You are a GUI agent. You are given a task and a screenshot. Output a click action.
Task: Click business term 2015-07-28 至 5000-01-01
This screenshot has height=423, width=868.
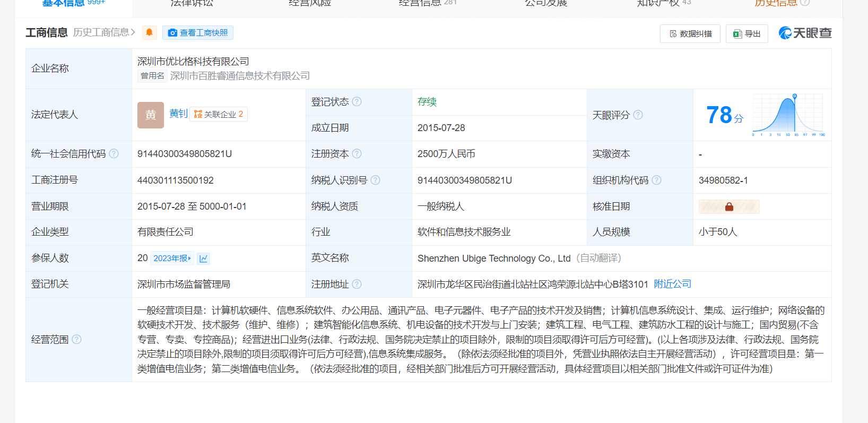(192, 206)
